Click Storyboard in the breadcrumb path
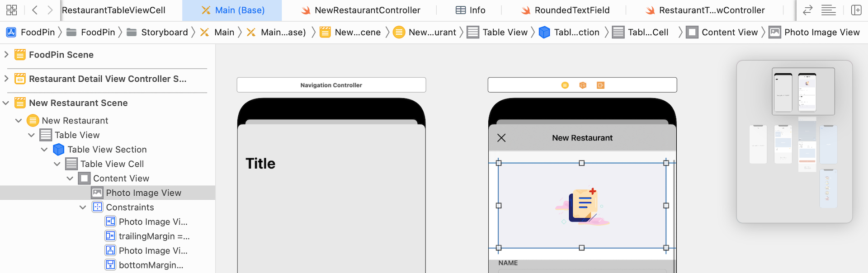 click(164, 32)
